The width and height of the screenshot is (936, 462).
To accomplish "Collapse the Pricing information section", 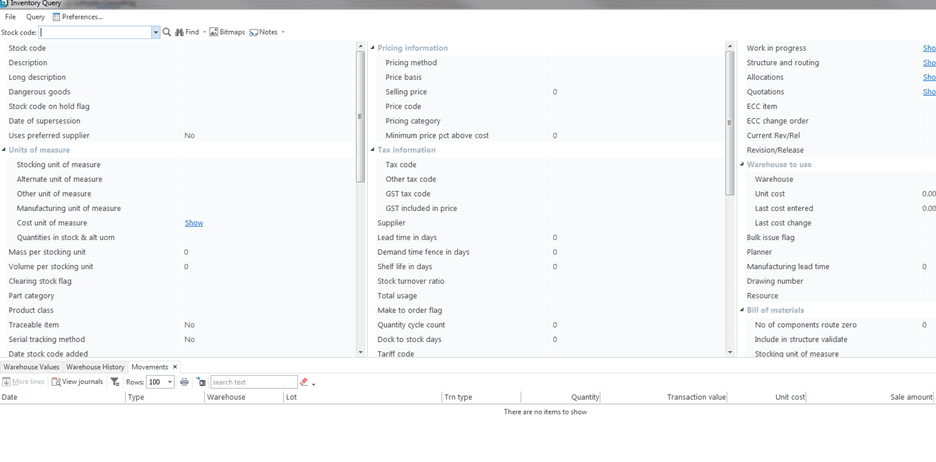I will point(373,48).
